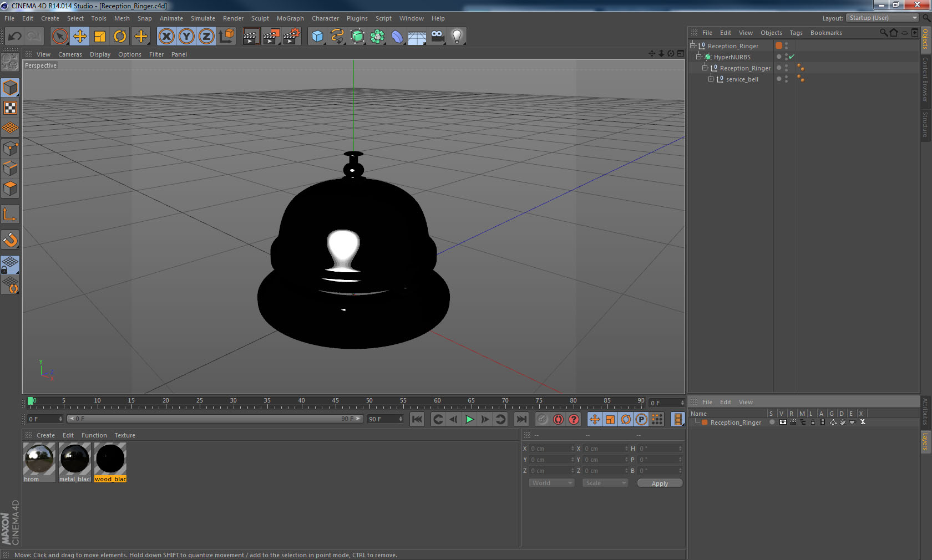
Task: Open the MoGraph menu
Action: 290,18
